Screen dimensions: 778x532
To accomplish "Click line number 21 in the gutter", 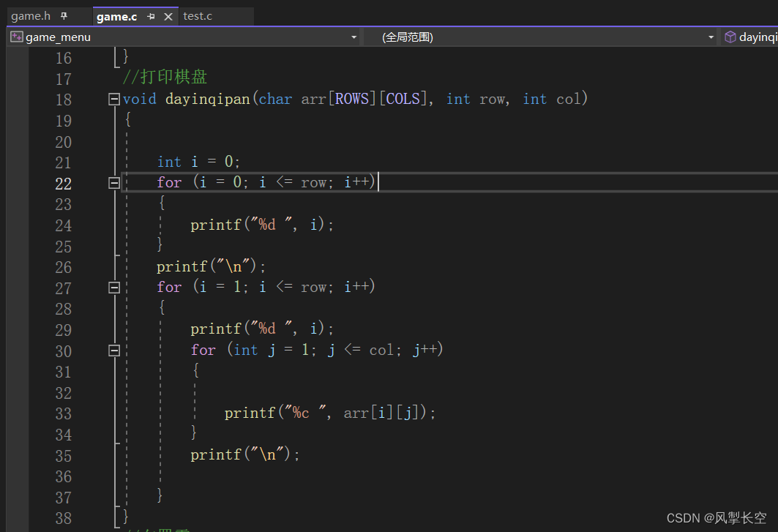I will (64, 162).
